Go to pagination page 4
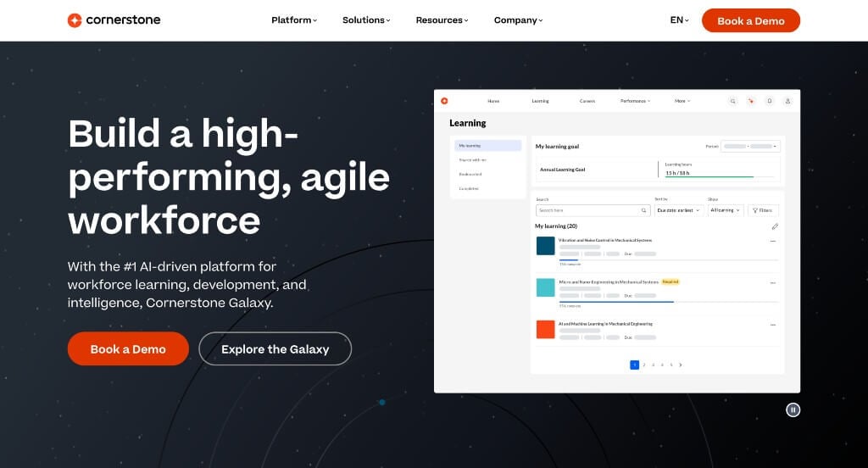Screen dimensions: 868x468 tap(662, 365)
